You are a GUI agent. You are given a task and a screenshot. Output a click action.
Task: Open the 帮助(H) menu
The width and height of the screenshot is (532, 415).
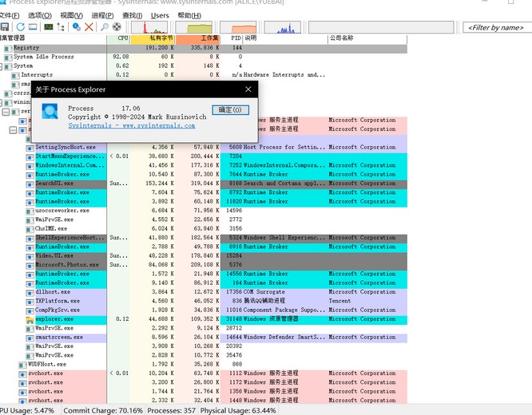tap(189, 15)
